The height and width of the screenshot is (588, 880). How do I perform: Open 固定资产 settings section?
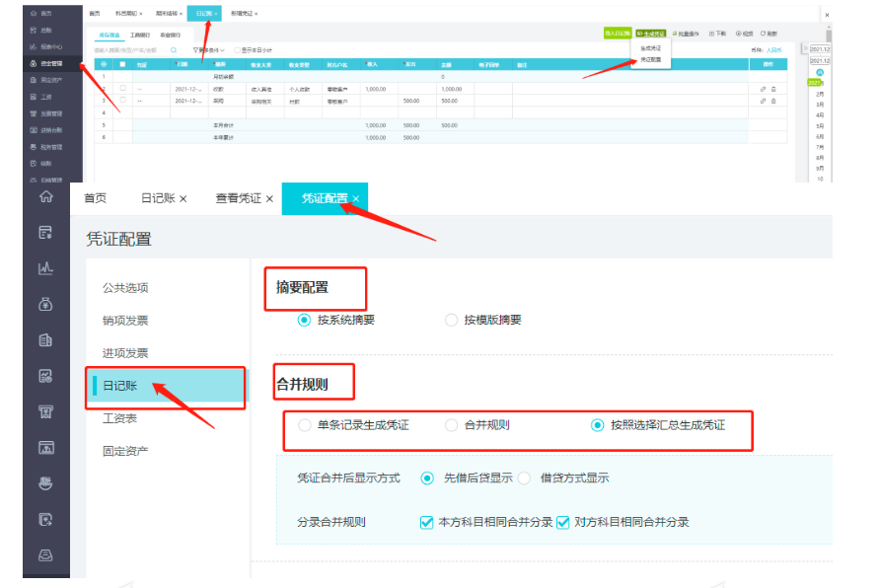[x=125, y=451]
